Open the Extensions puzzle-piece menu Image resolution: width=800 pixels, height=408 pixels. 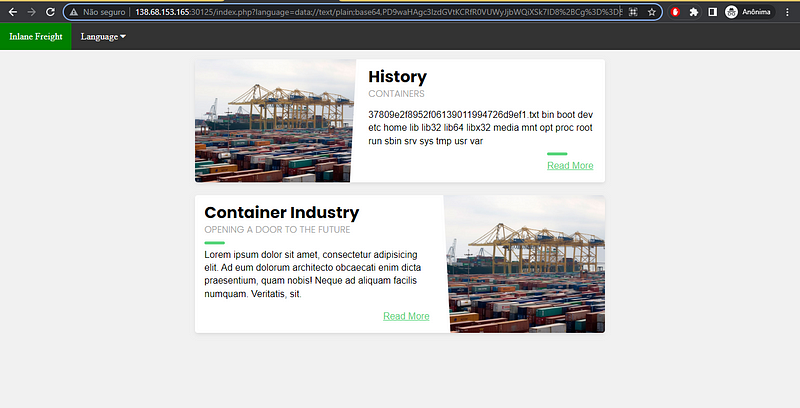pos(693,12)
